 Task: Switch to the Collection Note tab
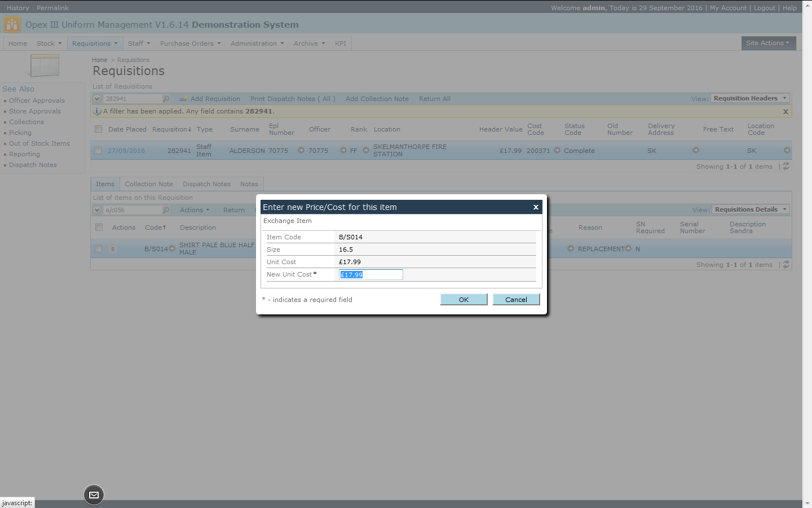coord(149,184)
